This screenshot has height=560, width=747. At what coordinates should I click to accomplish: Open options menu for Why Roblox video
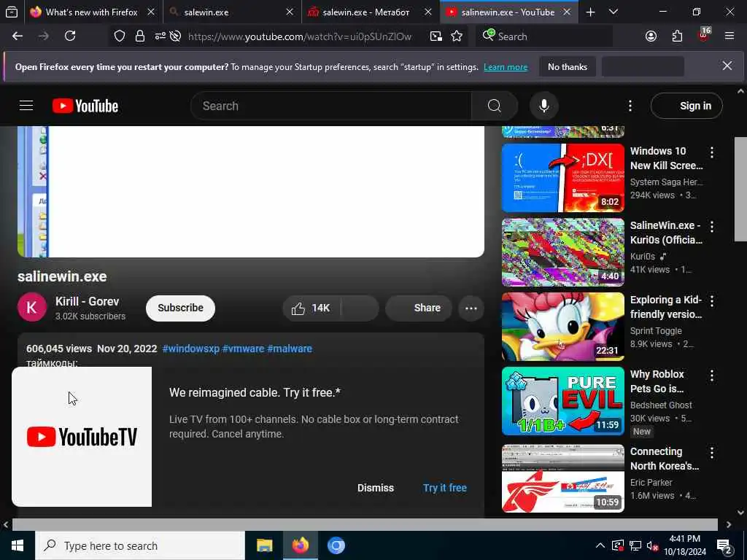click(712, 376)
